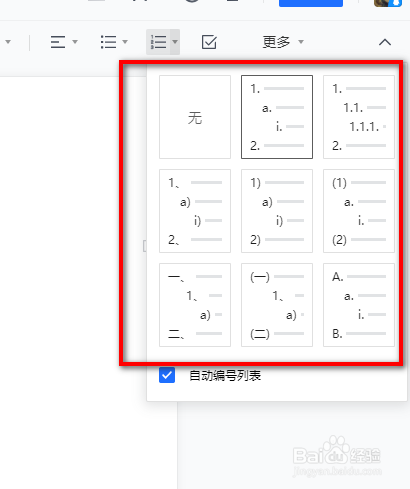Apply the A. a. i. numbering style
The height and width of the screenshot is (489, 410).
359,305
